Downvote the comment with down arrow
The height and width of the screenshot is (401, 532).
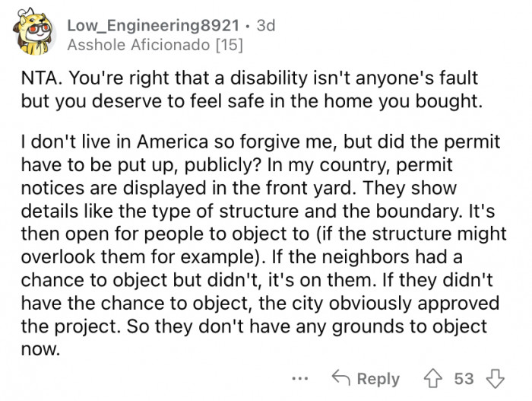pyautogui.click(x=496, y=378)
